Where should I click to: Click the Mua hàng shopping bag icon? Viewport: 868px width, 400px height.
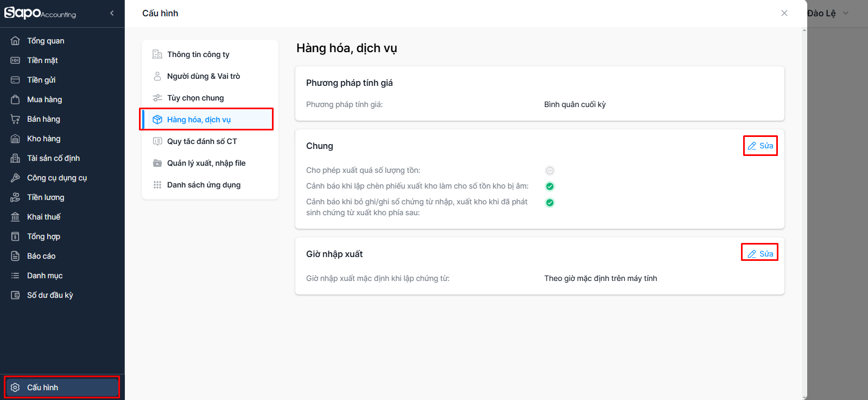[15, 99]
